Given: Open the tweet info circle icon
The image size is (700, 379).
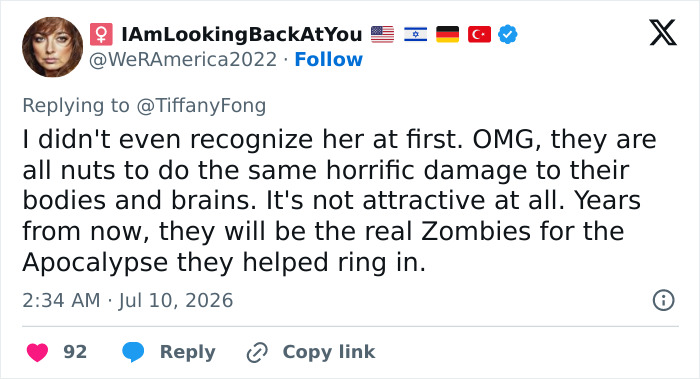Looking at the screenshot, I should click(x=663, y=300).
